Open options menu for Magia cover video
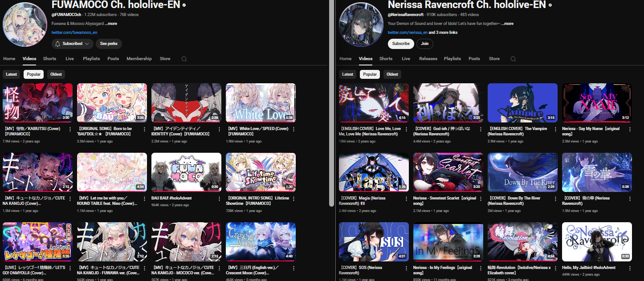This screenshot has height=281, width=644. point(406,199)
